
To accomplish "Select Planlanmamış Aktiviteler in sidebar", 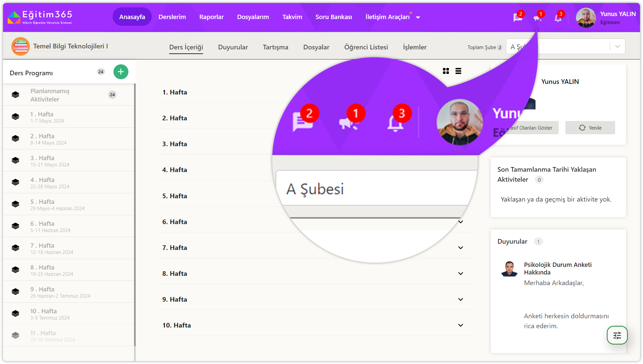I will tap(68, 95).
